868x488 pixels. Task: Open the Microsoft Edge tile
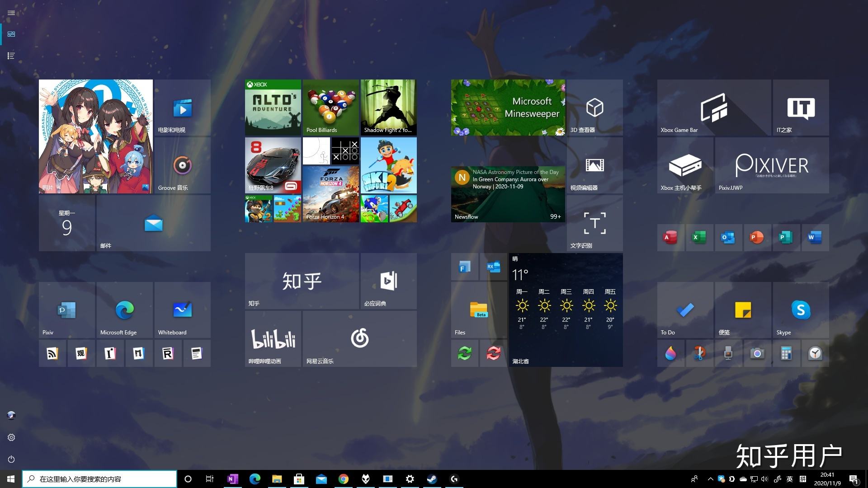[x=124, y=310]
